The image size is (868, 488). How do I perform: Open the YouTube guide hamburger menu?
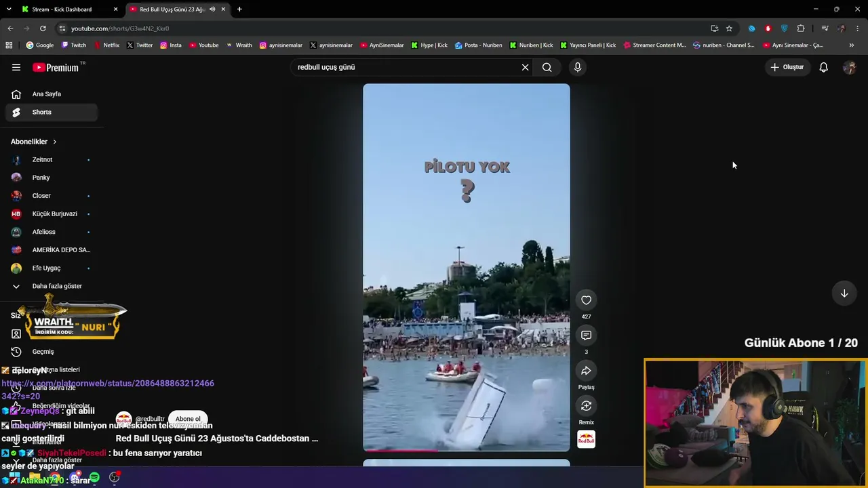(x=16, y=67)
